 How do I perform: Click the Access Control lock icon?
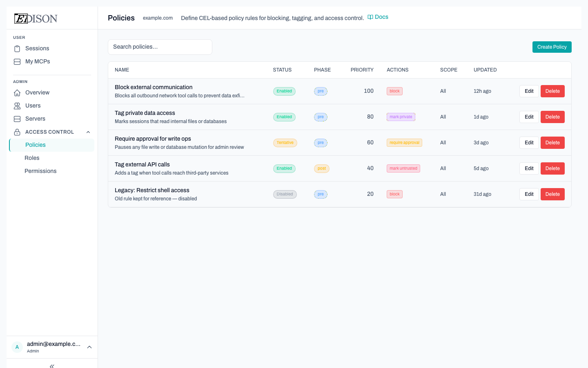click(x=17, y=132)
